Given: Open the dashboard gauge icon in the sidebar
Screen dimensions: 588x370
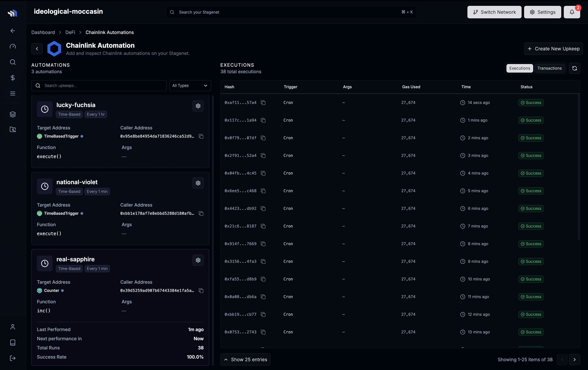Looking at the screenshot, I should [x=12, y=46].
